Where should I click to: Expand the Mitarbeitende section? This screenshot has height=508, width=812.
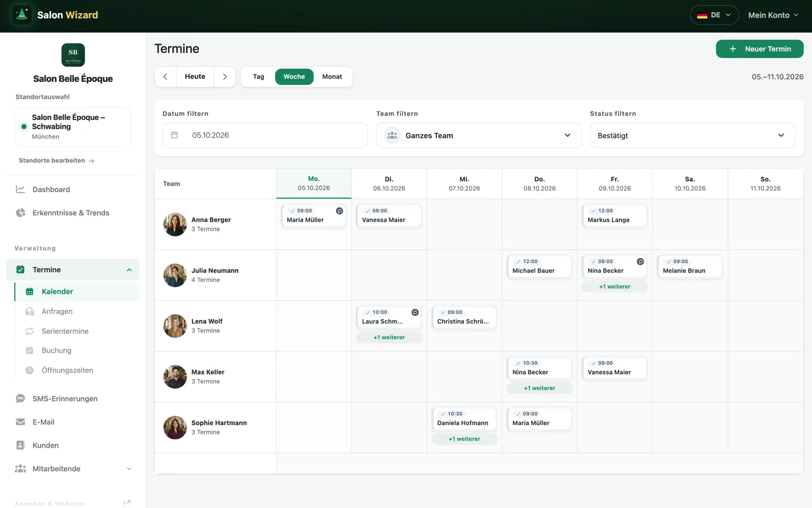(129, 469)
